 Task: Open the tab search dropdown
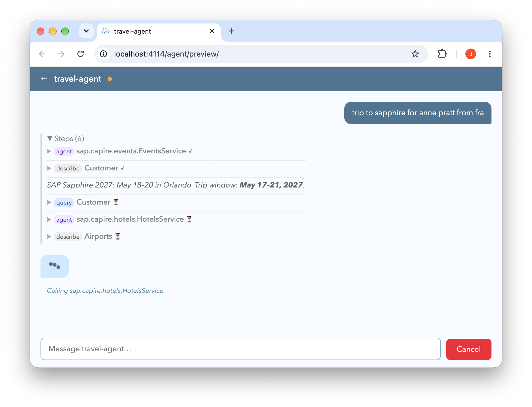[86, 31]
